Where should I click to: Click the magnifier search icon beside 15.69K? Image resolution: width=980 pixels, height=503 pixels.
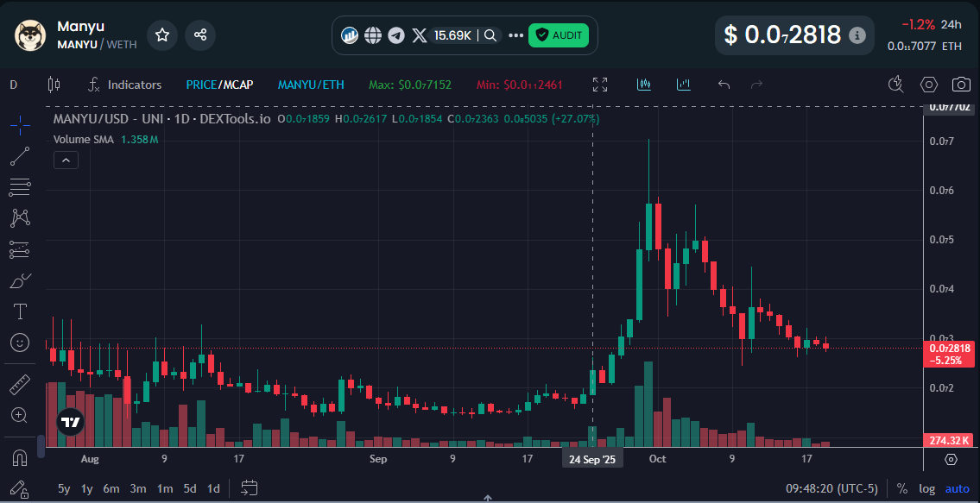click(490, 35)
